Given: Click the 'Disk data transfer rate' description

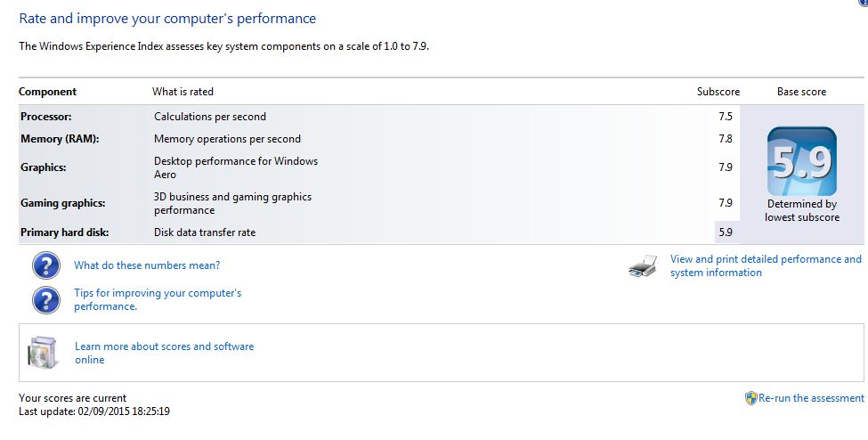Looking at the screenshot, I should (x=205, y=232).
